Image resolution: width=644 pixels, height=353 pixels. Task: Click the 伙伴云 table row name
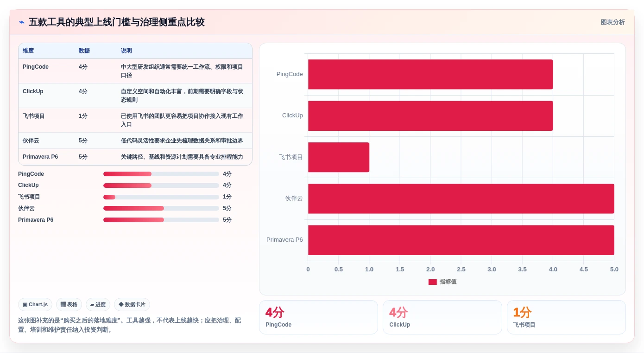pyautogui.click(x=31, y=141)
